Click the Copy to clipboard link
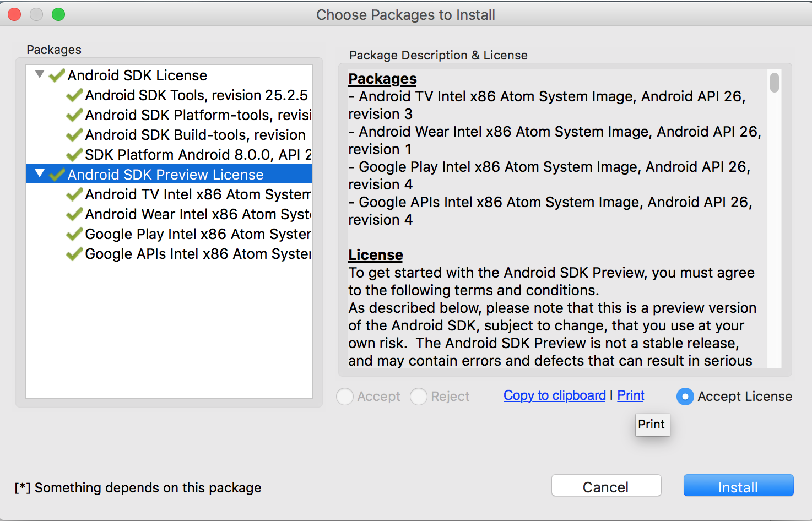 click(x=555, y=395)
